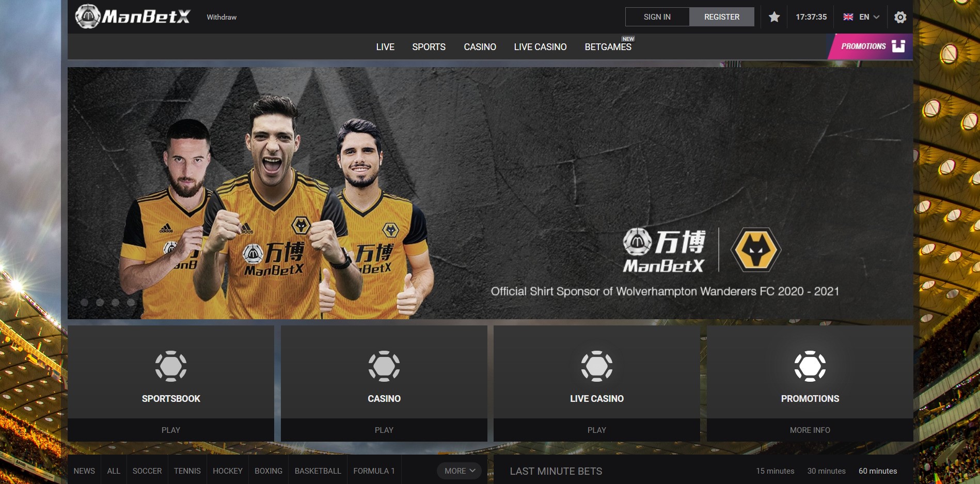This screenshot has width=980, height=484.
Task: Open the LIVE CASINO menu item
Action: click(540, 47)
